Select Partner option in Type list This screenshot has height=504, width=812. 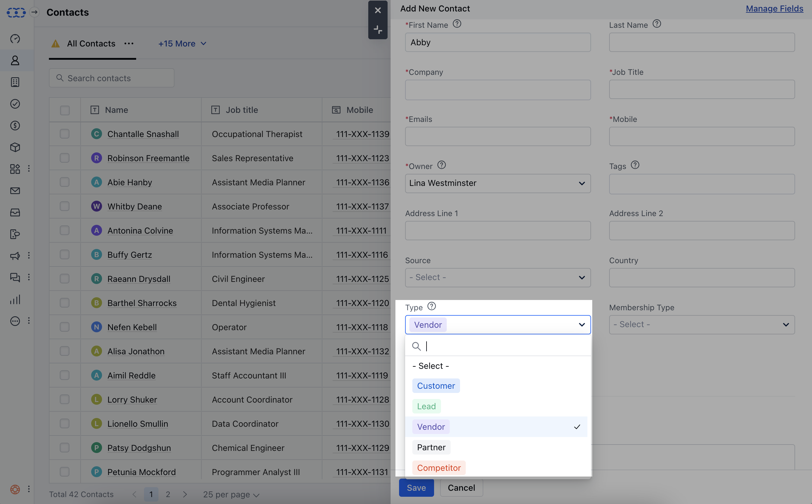(431, 447)
